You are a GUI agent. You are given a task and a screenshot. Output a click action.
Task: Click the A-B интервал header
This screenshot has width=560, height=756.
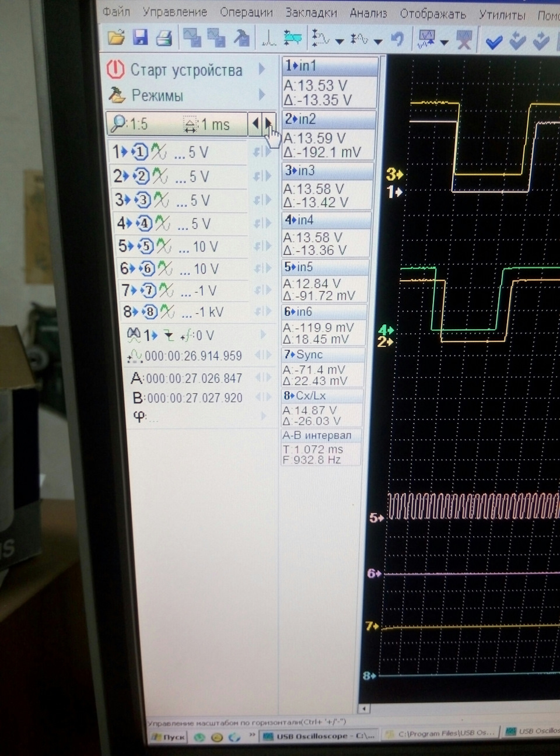point(321,435)
